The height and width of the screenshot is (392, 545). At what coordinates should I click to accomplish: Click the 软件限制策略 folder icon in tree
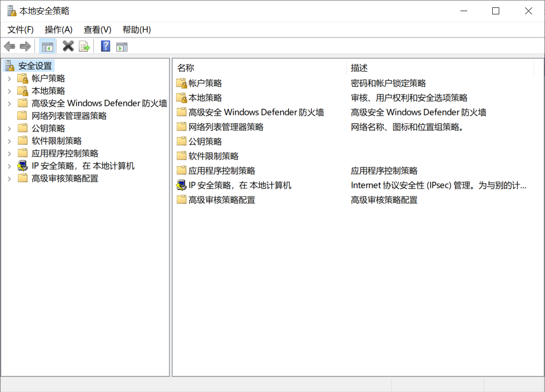click(x=23, y=141)
